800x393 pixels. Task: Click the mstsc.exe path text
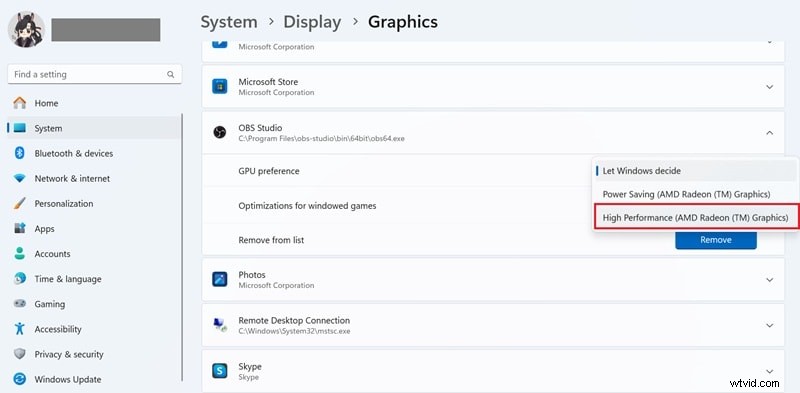[294, 331]
